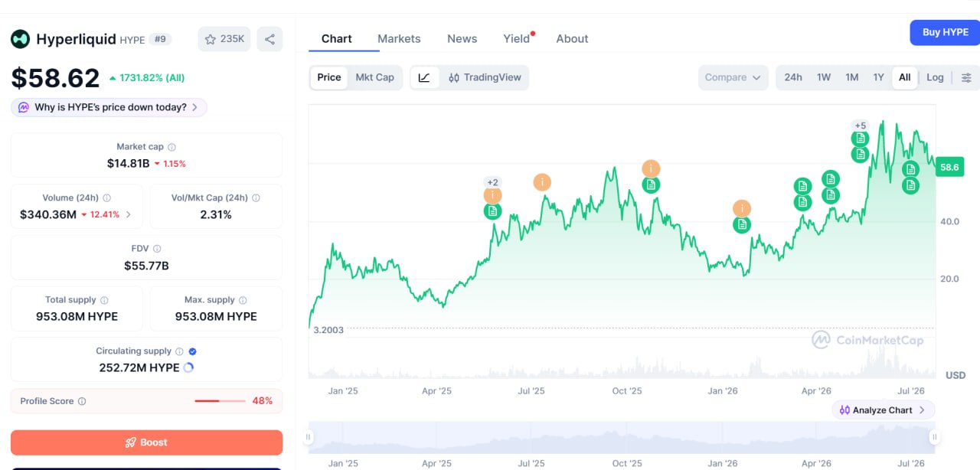Switch to TradingView chart

485,77
